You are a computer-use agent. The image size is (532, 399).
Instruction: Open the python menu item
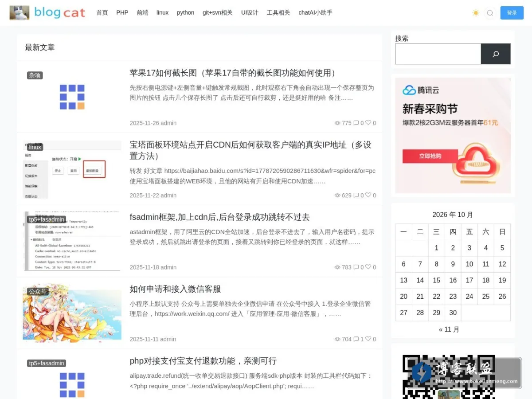185,12
